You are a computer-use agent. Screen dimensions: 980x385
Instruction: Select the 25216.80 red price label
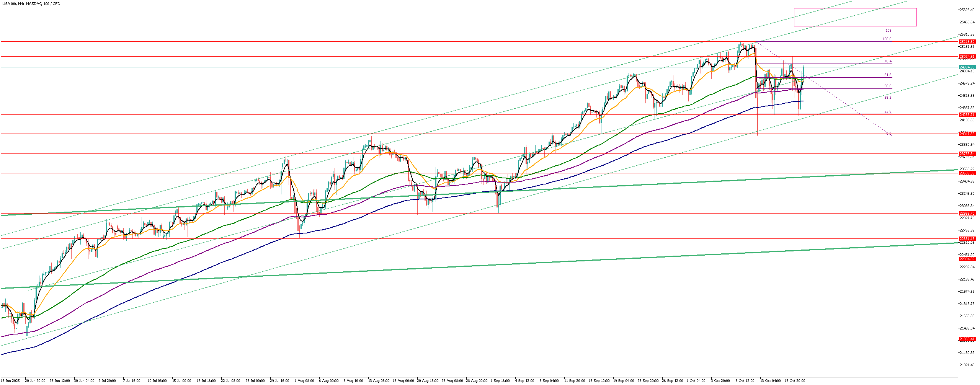[967, 41]
